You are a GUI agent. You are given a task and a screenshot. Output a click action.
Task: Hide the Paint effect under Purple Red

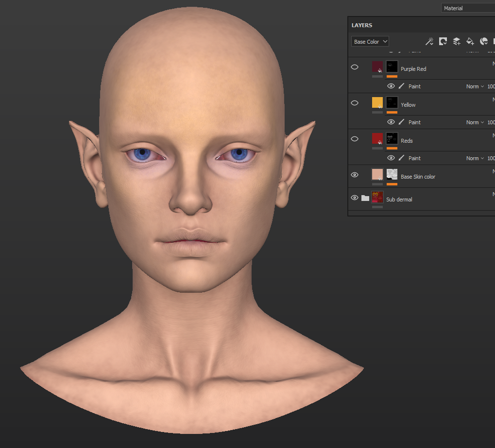[391, 86]
